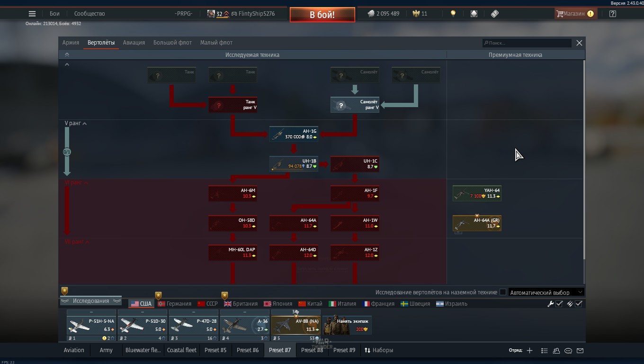Switch to the Малый флот tab
This screenshot has height=364, width=644.
click(x=216, y=43)
